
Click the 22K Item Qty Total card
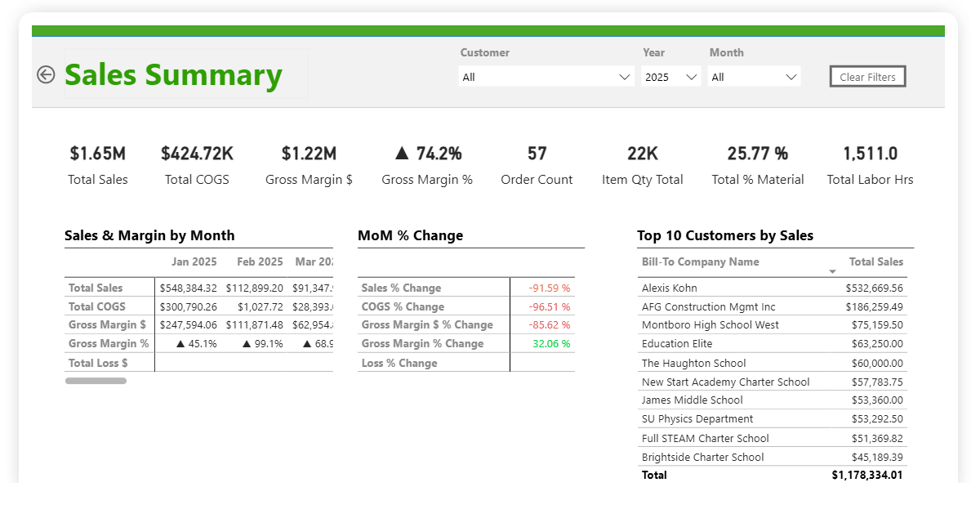point(643,165)
